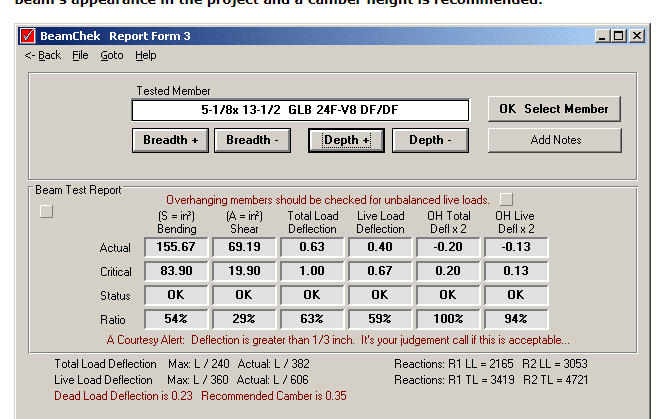This screenshot has height=419, width=658.
Task: Select Actual OH Live Defl value -0.13
Action: pos(516,247)
